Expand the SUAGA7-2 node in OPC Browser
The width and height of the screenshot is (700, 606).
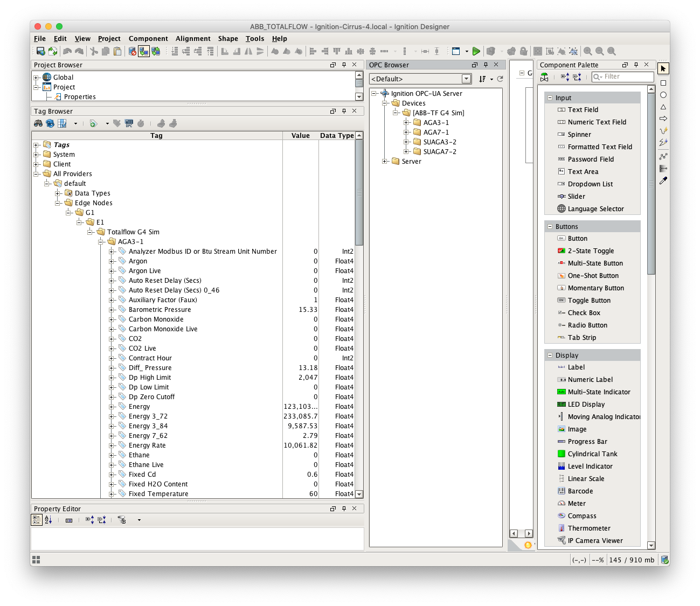tap(406, 152)
